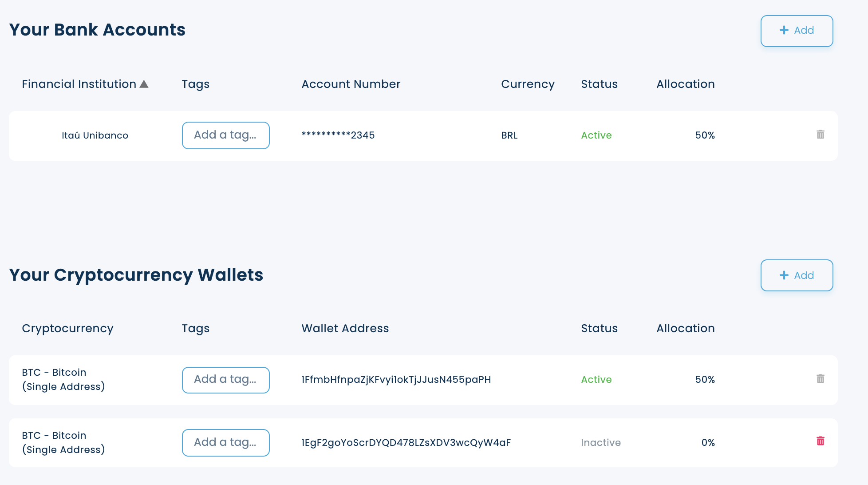This screenshot has height=485, width=868.
Task: Click bank accounts Status column header
Action: (599, 84)
